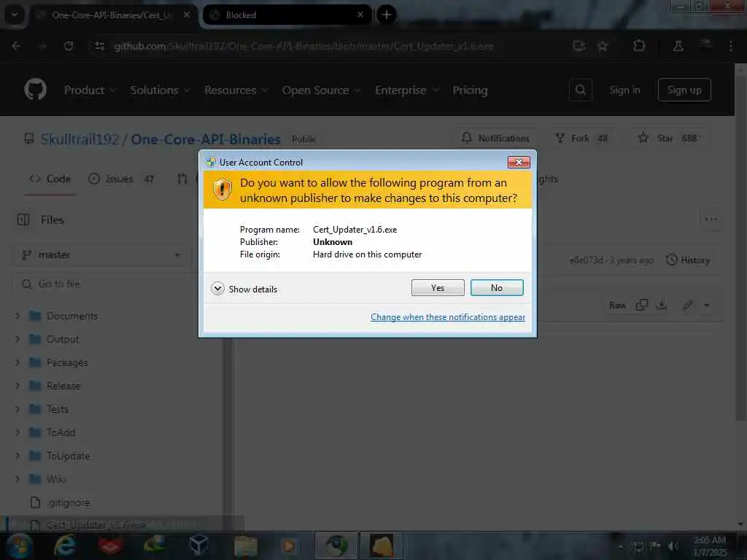The image size is (747, 560).
Task: Select the .gitignore file
Action: pos(68,502)
